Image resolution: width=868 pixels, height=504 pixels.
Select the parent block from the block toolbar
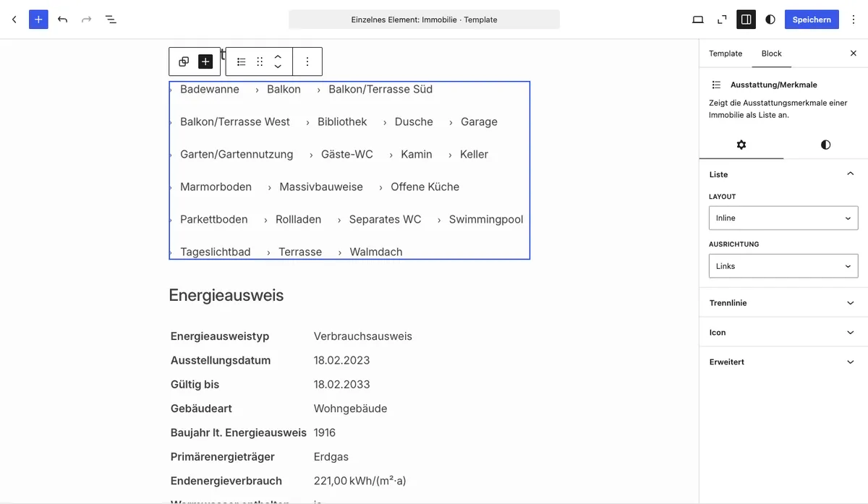[184, 61]
